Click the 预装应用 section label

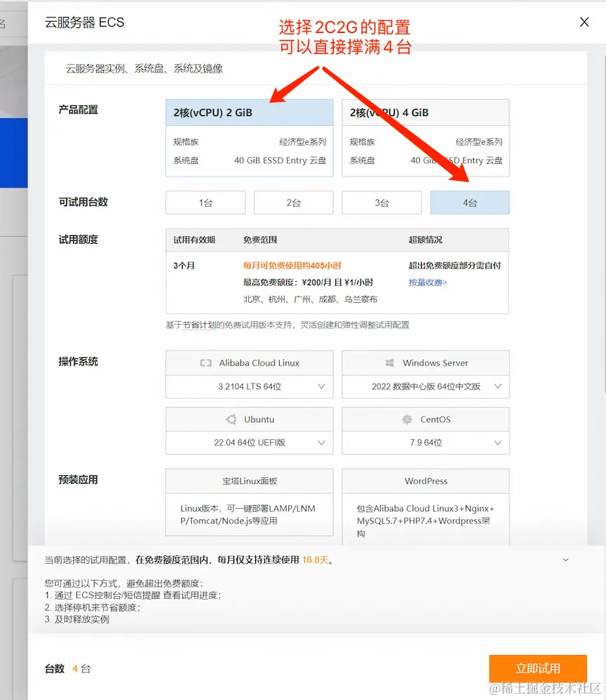coord(78,480)
